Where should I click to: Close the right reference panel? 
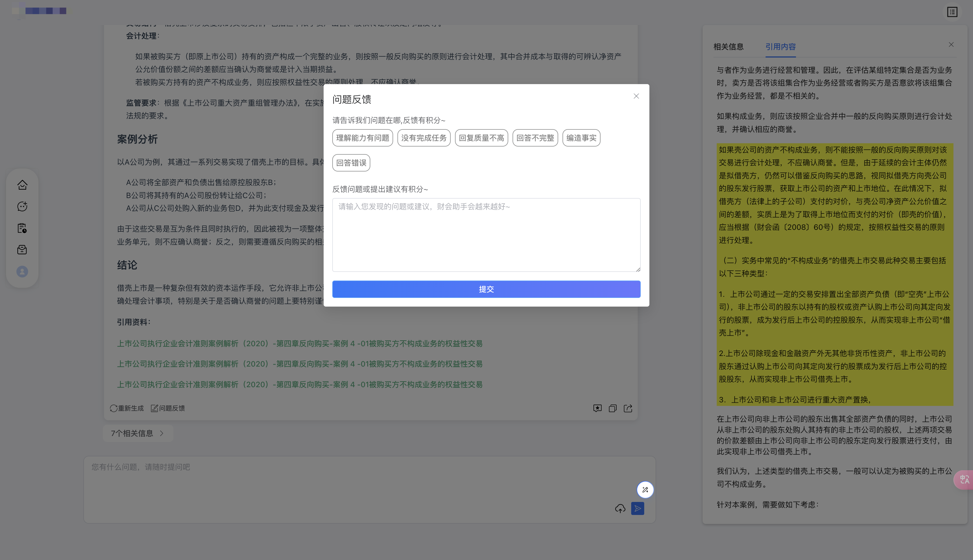[951, 44]
